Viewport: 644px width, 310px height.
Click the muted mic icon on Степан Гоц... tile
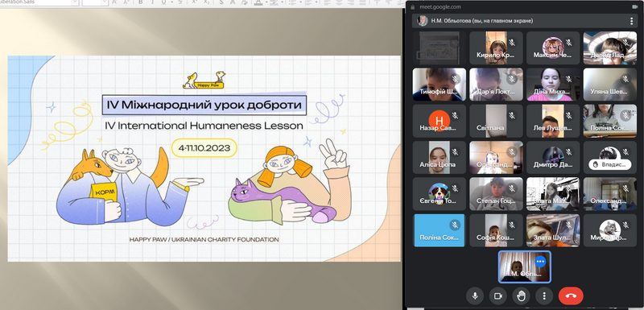(x=512, y=188)
